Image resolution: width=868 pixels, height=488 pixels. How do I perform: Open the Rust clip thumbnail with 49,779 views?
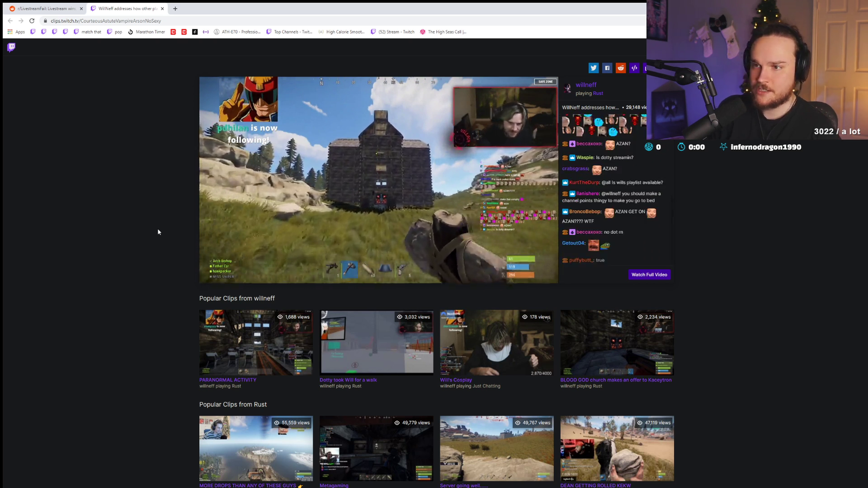376,448
